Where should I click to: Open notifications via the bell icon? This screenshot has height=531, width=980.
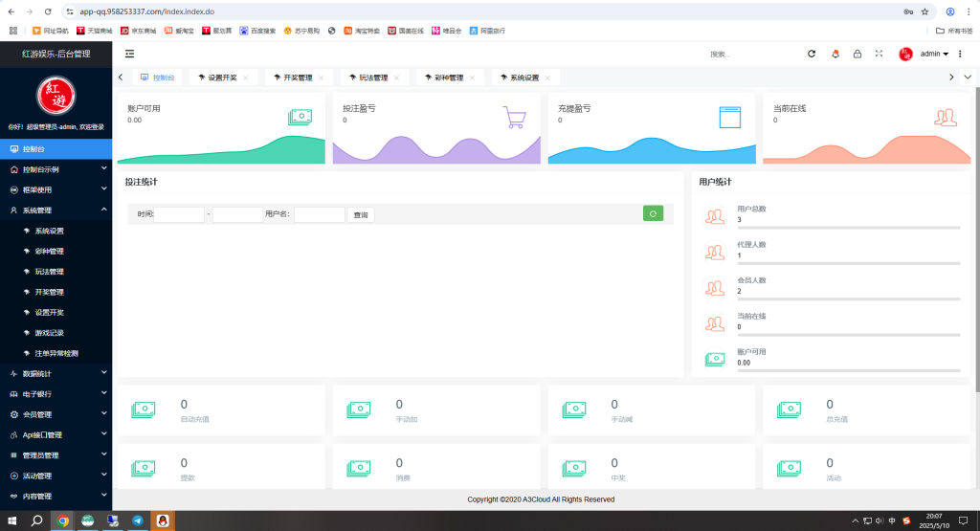pos(835,54)
